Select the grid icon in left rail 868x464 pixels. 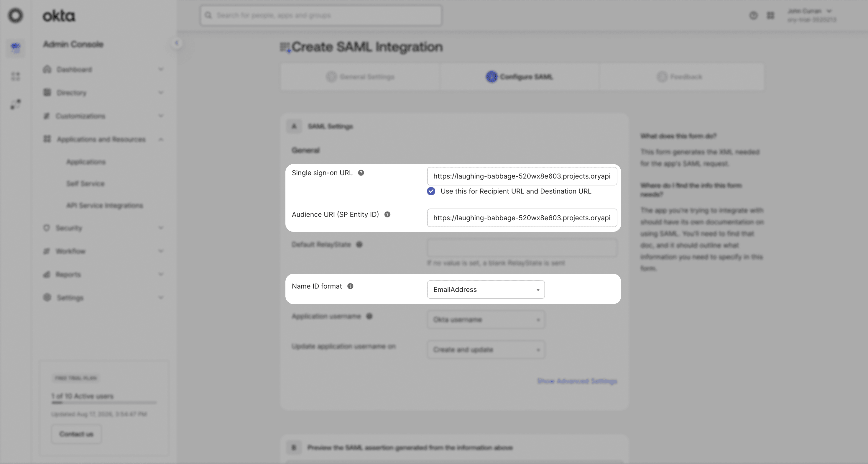tap(16, 76)
